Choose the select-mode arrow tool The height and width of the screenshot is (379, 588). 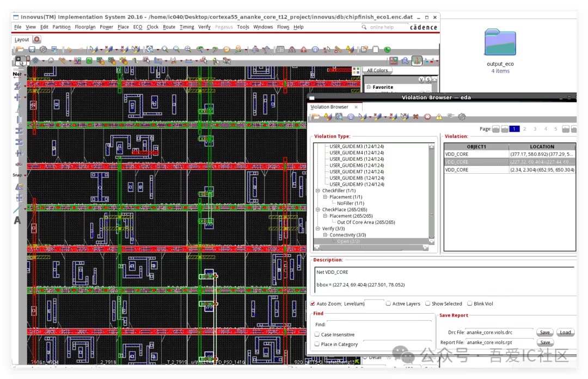[x=20, y=60]
